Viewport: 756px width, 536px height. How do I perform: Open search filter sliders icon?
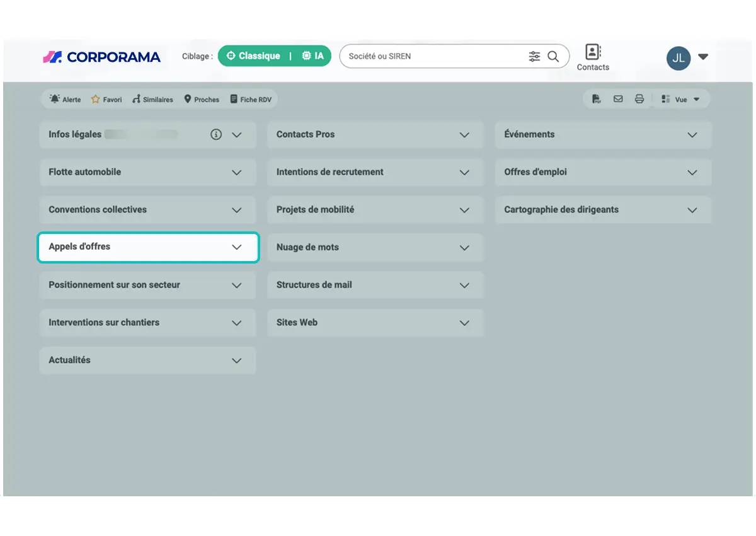[534, 56]
